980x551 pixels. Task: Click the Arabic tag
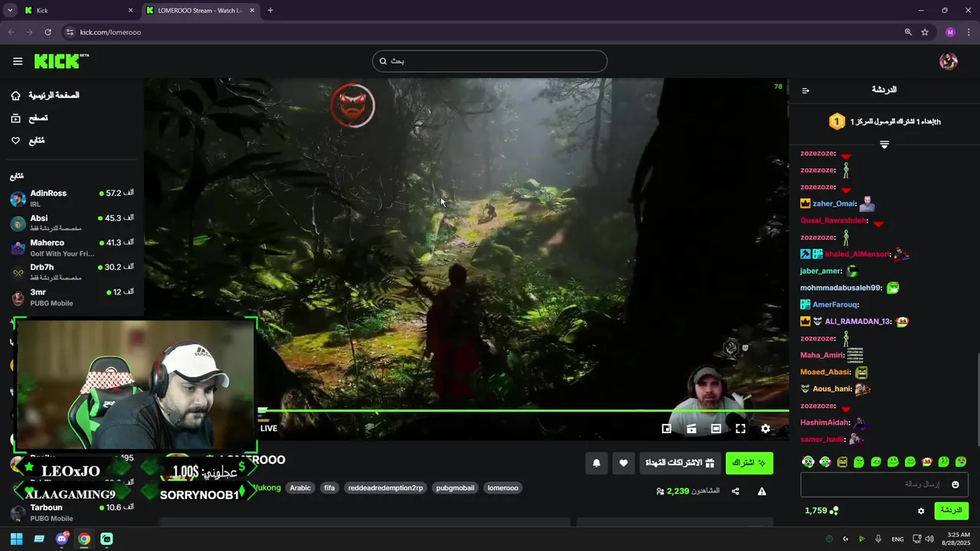[300, 488]
